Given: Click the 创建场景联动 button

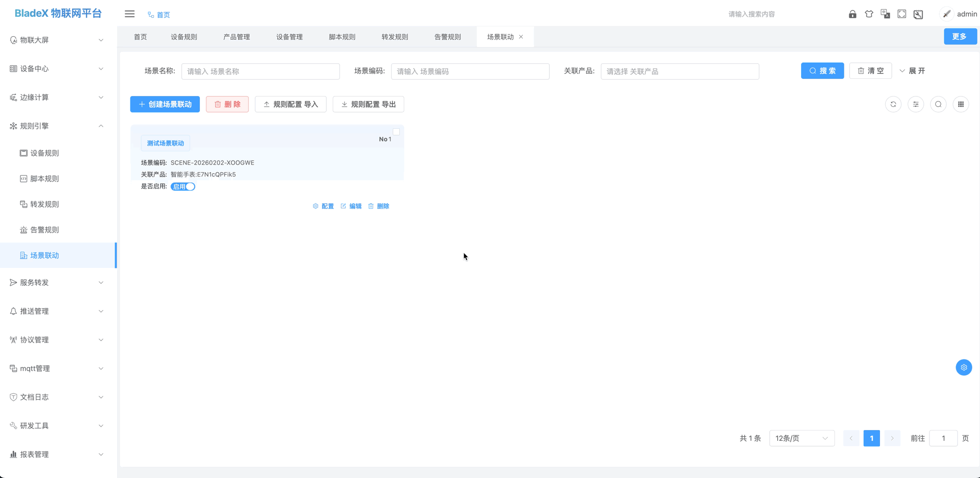Looking at the screenshot, I should click(165, 104).
